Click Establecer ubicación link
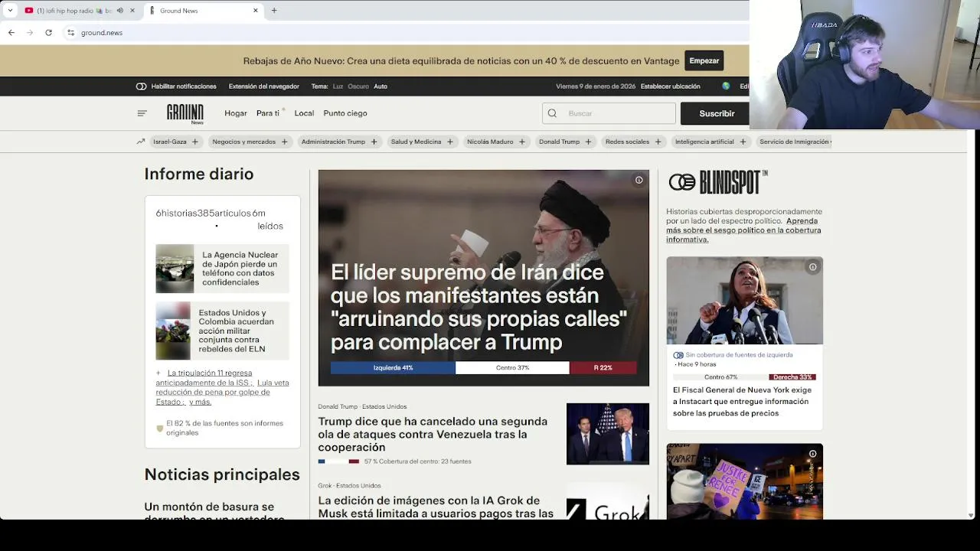Screen dimensions: 980x551 click(671, 86)
